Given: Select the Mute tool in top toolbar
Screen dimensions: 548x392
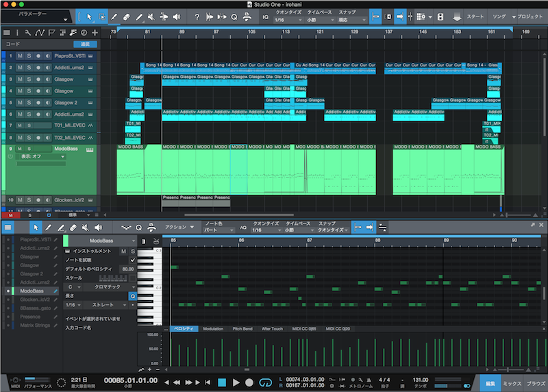Looking at the screenshot, I should point(151,16).
